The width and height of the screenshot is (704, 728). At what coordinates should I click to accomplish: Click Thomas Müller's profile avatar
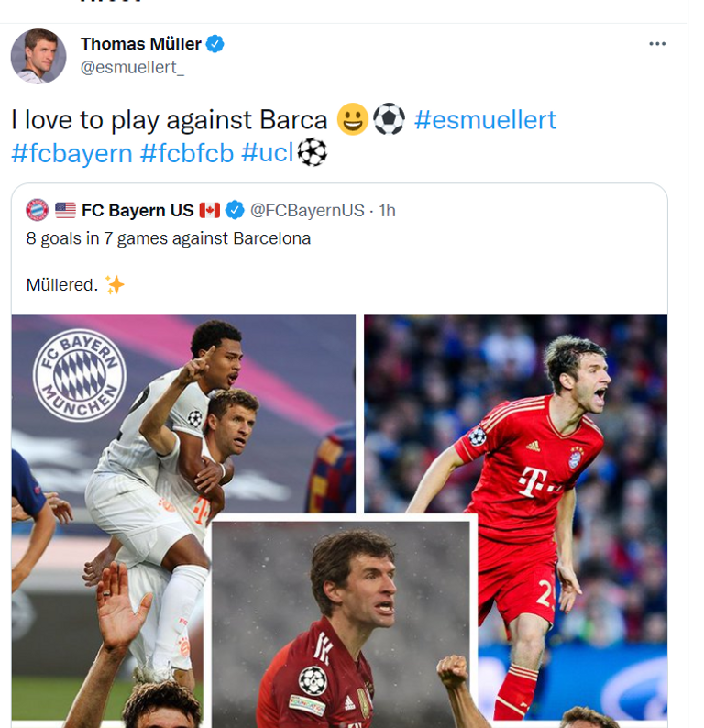pyautogui.click(x=38, y=55)
